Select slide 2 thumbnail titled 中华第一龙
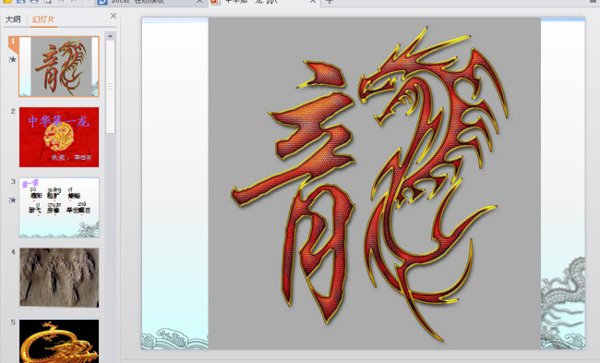The image size is (600, 363). coord(59,137)
